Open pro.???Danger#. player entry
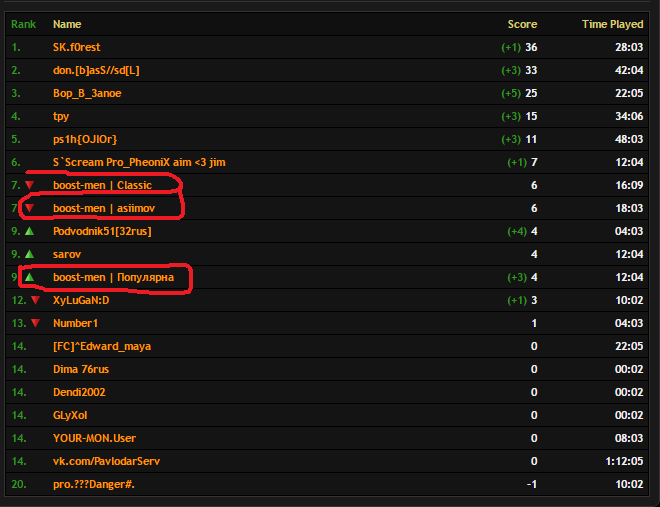 [x=94, y=484]
